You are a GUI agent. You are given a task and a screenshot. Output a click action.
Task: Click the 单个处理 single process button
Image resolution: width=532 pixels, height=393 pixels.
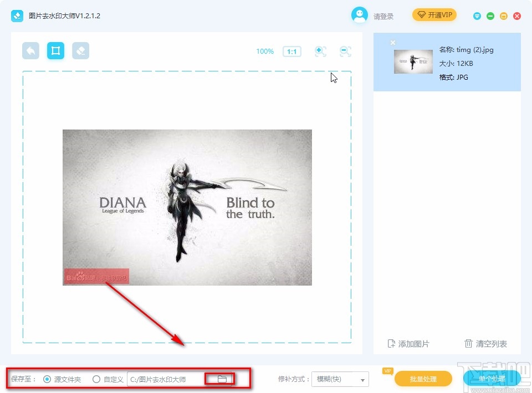[x=492, y=378]
